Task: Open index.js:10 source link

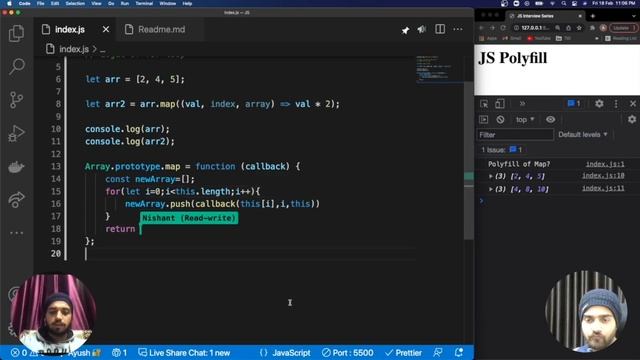Action: (603, 176)
